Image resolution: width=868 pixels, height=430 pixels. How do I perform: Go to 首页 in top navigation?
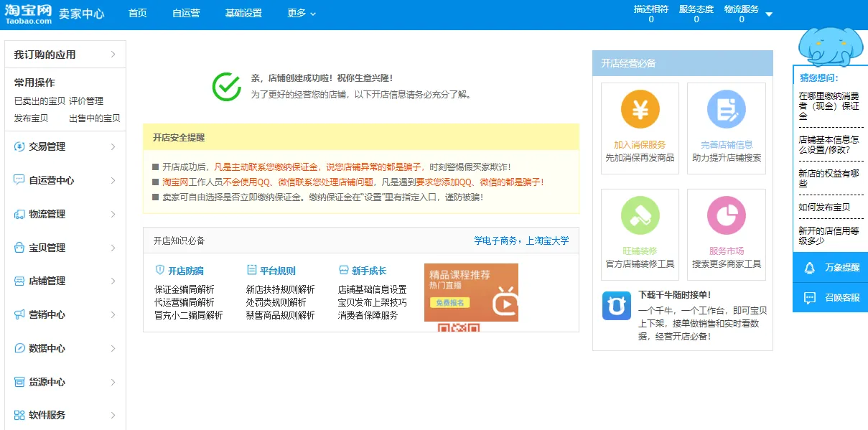[x=137, y=13]
